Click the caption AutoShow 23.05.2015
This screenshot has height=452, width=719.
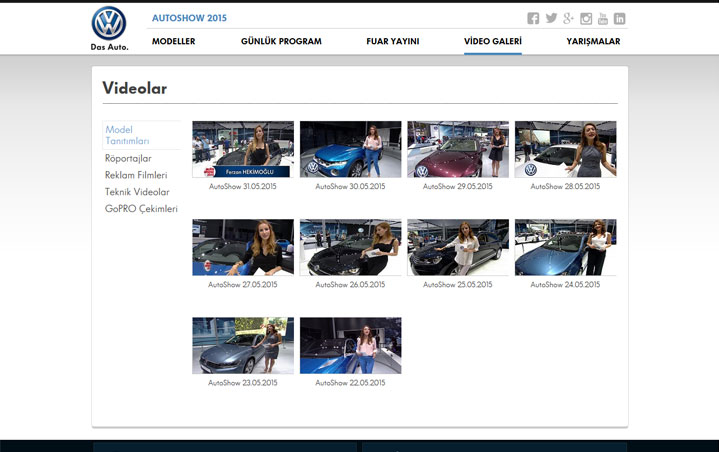(243, 383)
